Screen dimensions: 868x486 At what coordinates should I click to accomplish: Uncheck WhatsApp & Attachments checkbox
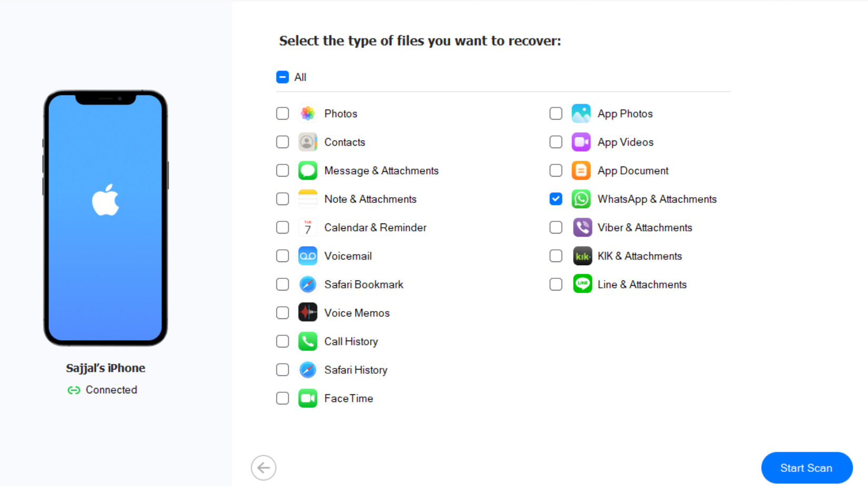(556, 199)
